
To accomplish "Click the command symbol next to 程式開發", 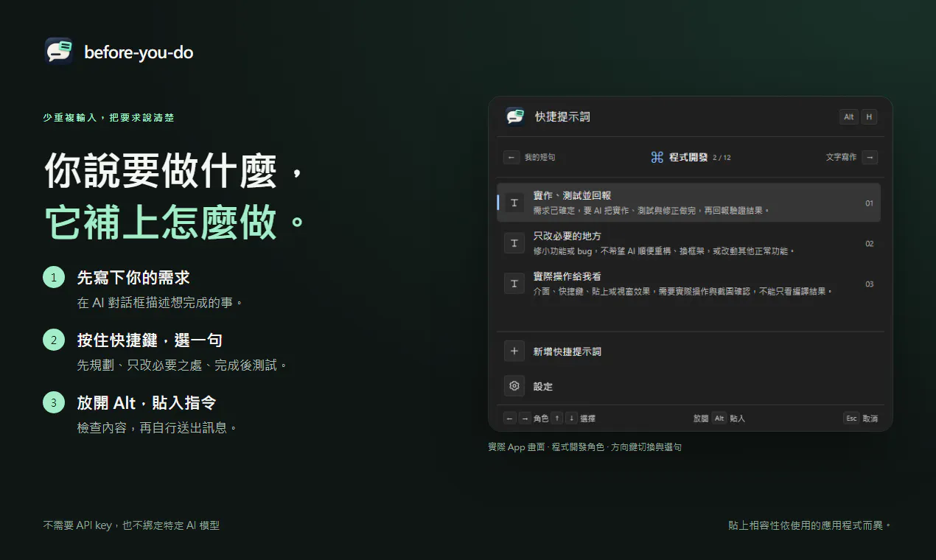I will (657, 157).
